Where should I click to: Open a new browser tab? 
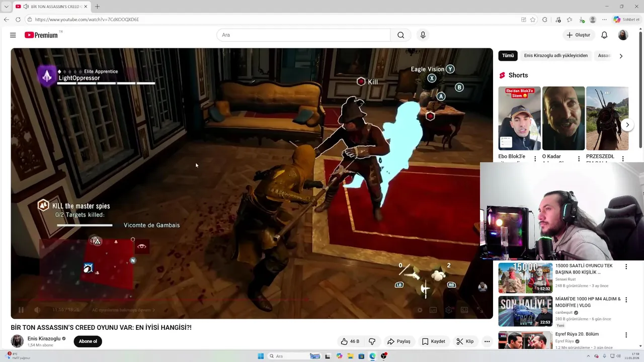point(97,7)
